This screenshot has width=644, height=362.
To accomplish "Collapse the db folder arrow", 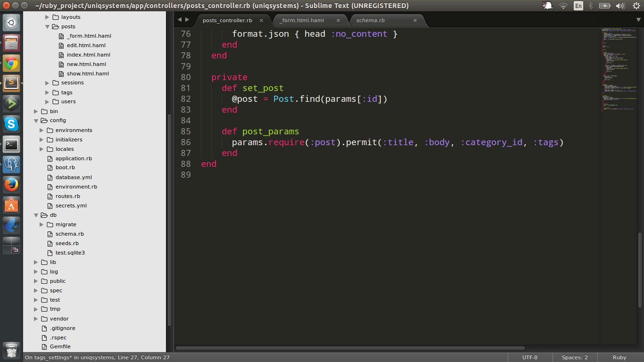I will (36, 215).
